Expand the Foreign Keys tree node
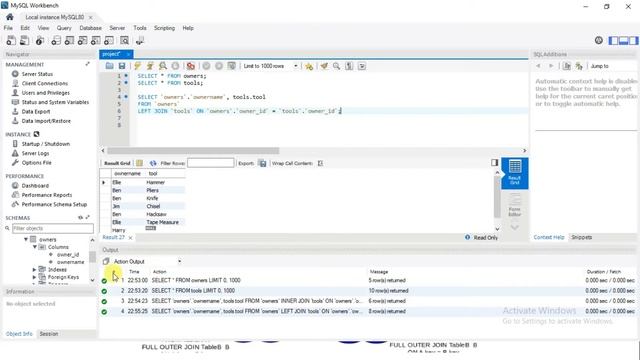 pos(34,277)
